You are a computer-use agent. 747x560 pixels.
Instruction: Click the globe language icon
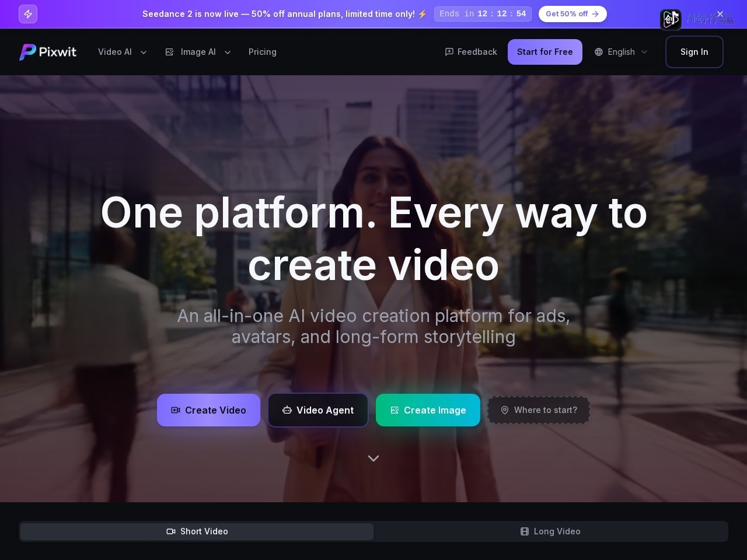click(x=599, y=52)
